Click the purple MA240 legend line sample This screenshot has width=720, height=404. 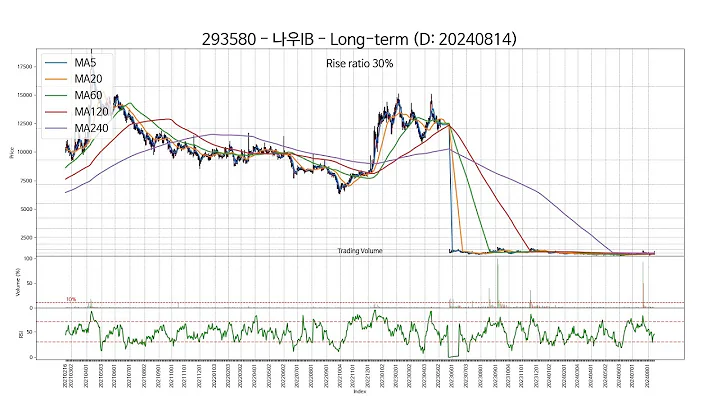pos(56,129)
